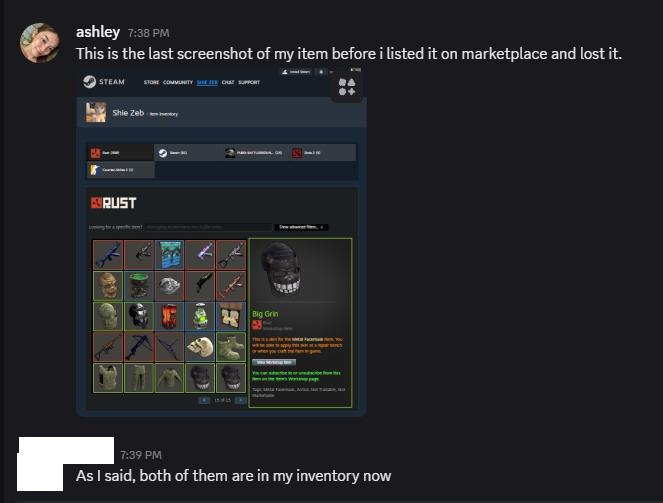Switch to the Counter-Strike 2 inventory tab
This screenshot has height=503, width=663.
click(121, 170)
